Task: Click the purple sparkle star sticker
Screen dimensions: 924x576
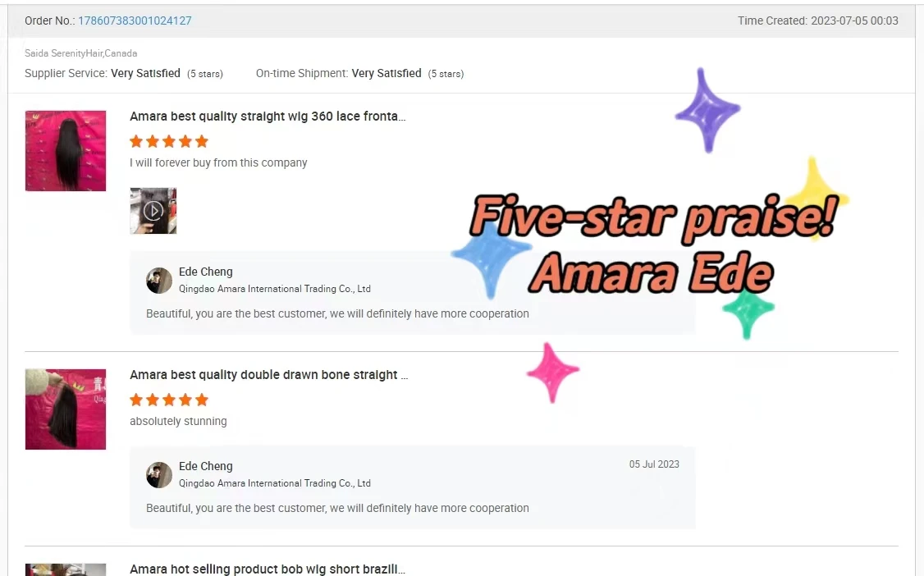Action: coord(707,110)
